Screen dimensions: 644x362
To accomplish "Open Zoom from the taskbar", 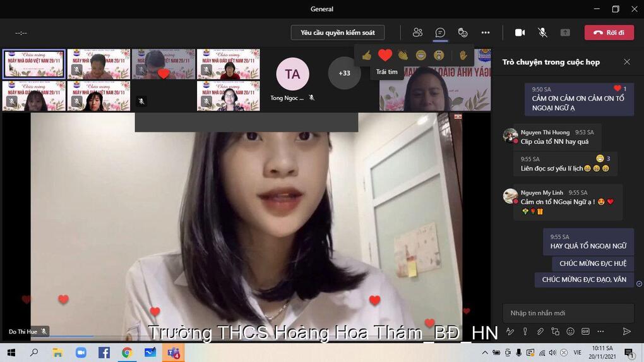I will pos(81,353).
